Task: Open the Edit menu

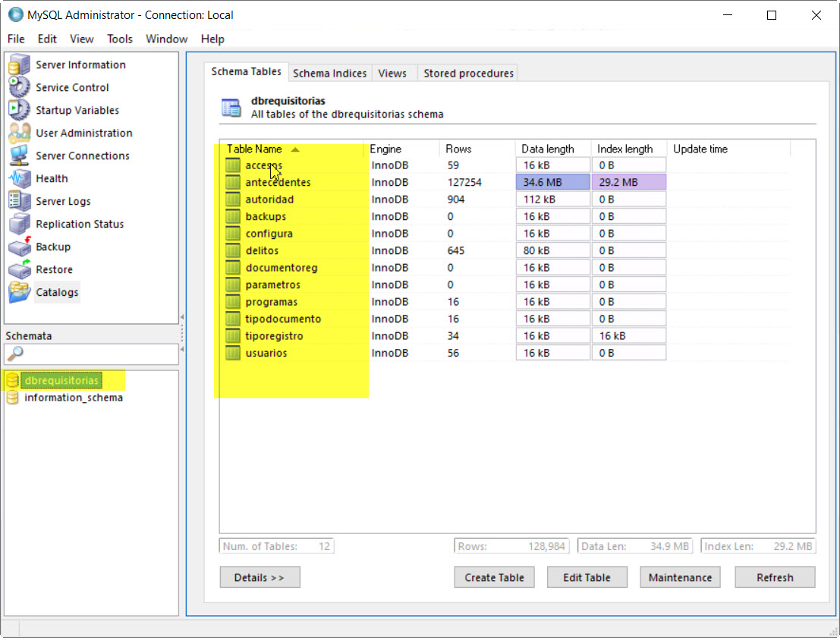Action: coord(47,39)
